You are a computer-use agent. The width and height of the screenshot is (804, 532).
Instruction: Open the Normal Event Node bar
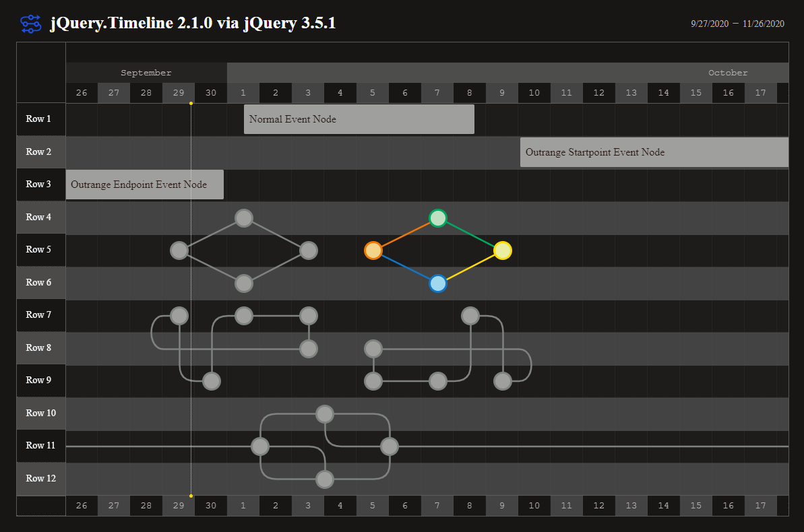(359, 119)
